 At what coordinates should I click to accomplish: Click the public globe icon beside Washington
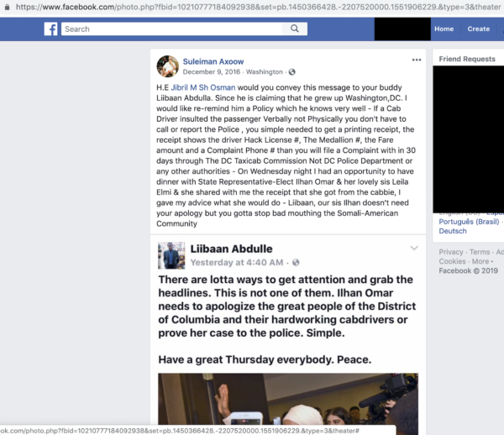(291, 72)
